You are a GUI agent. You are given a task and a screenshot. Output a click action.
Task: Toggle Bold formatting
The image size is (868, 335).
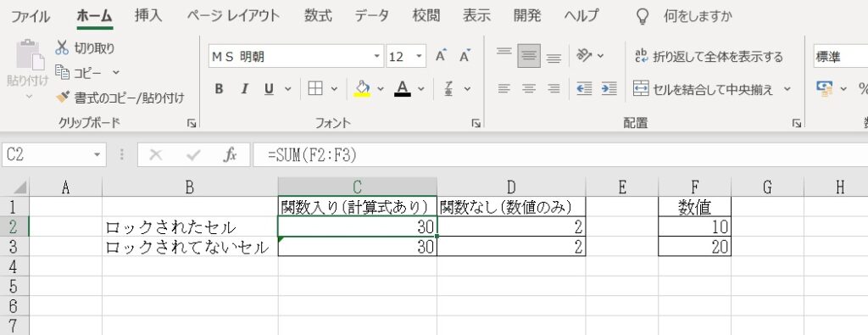[x=219, y=88]
